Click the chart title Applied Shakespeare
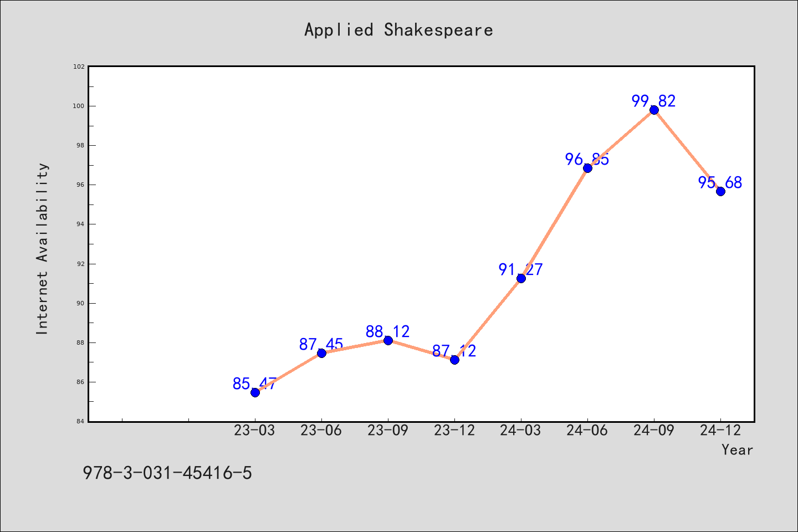 398,29
